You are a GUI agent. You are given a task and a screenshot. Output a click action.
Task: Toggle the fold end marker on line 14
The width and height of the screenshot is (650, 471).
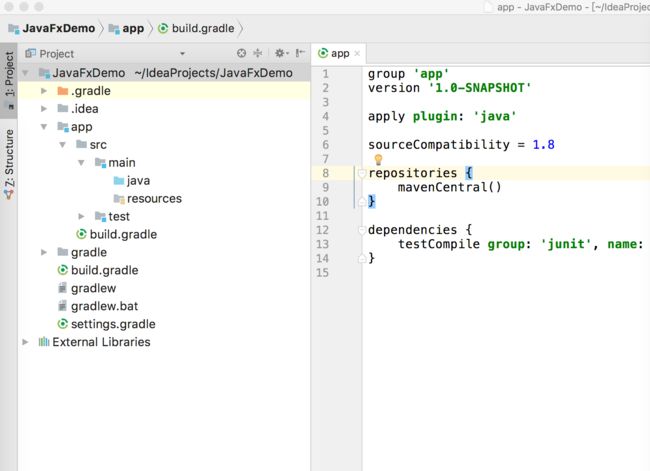[361, 258]
